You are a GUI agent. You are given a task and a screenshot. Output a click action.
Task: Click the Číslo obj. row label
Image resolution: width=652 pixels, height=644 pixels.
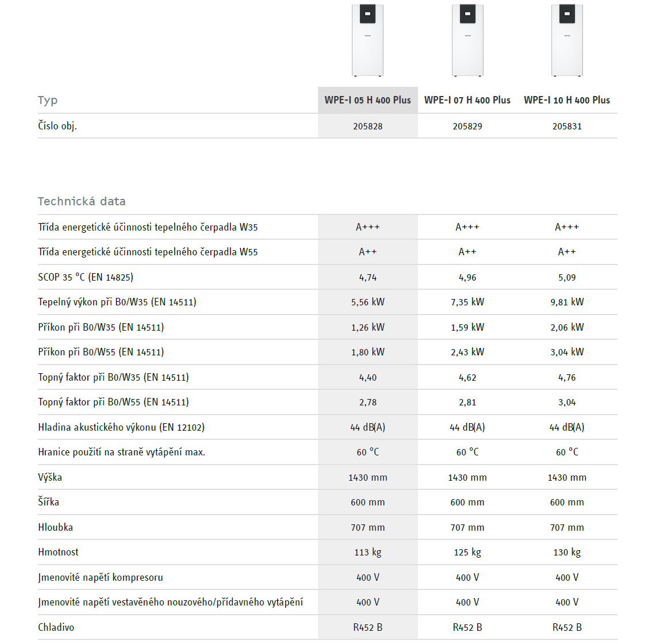tap(57, 126)
